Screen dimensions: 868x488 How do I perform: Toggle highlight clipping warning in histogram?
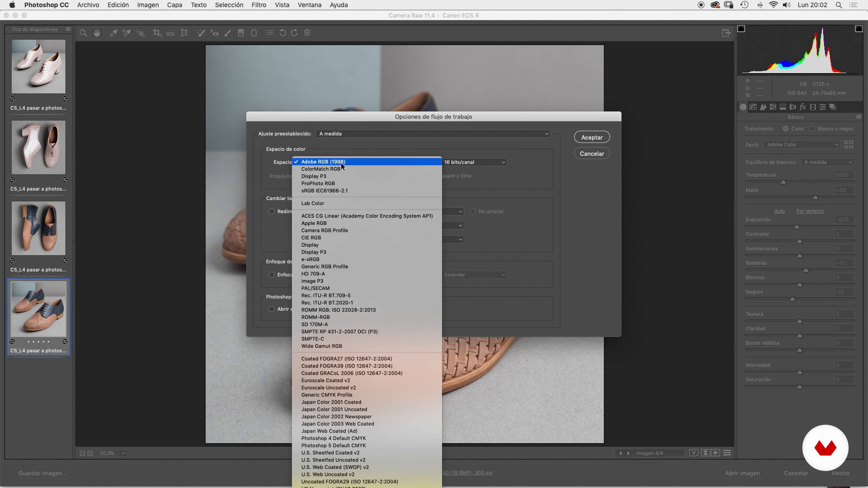[x=859, y=29]
